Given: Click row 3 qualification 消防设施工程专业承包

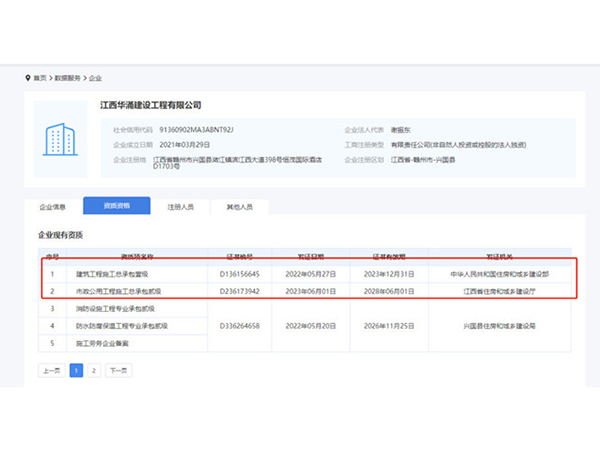Looking at the screenshot, I should tap(115, 308).
